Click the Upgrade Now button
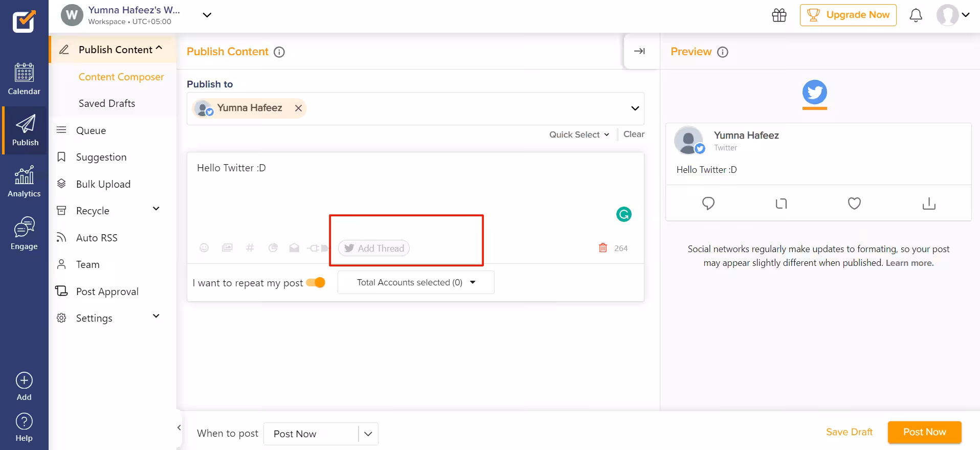Screen dimensions: 980x450 coord(848,15)
